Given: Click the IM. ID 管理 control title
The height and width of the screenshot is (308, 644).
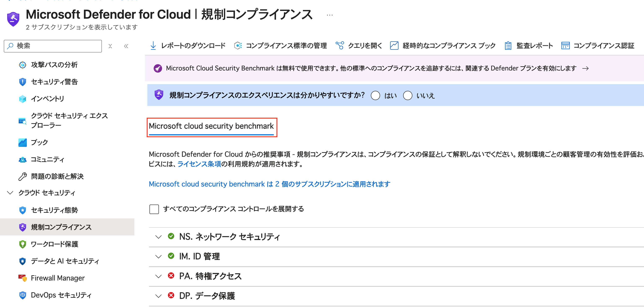Looking at the screenshot, I should point(199,256).
